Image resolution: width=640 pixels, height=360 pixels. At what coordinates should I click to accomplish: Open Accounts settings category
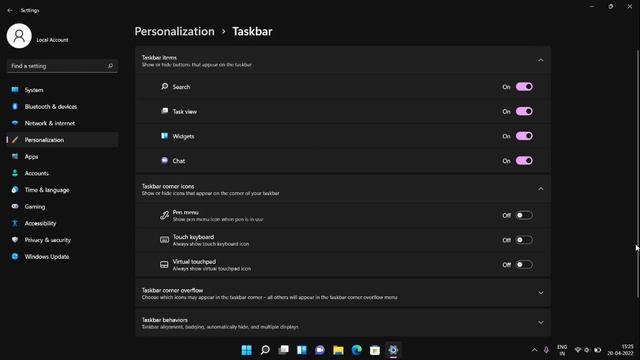(x=62, y=173)
